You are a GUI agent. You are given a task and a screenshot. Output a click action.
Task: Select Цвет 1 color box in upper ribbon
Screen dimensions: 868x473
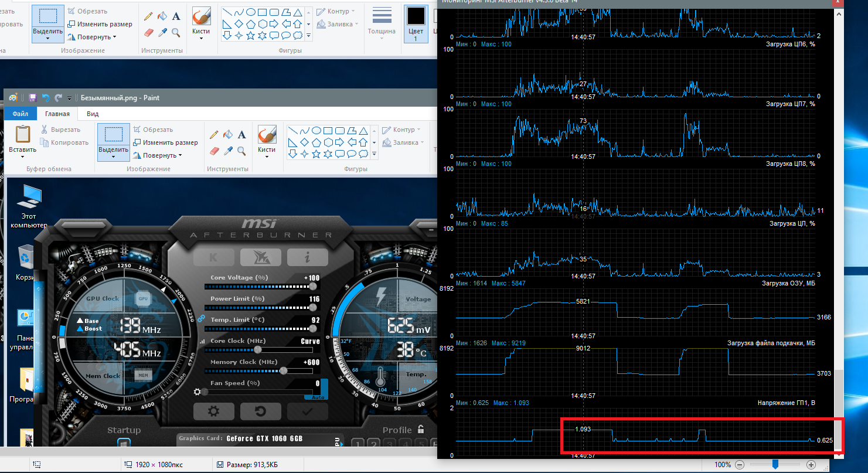(416, 23)
